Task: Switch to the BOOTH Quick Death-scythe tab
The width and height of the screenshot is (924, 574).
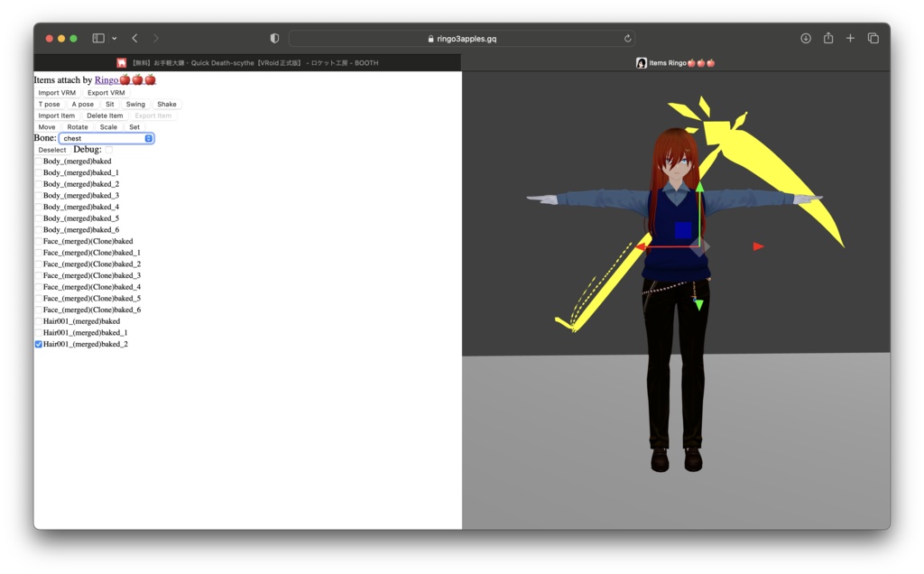Action: coord(247,62)
